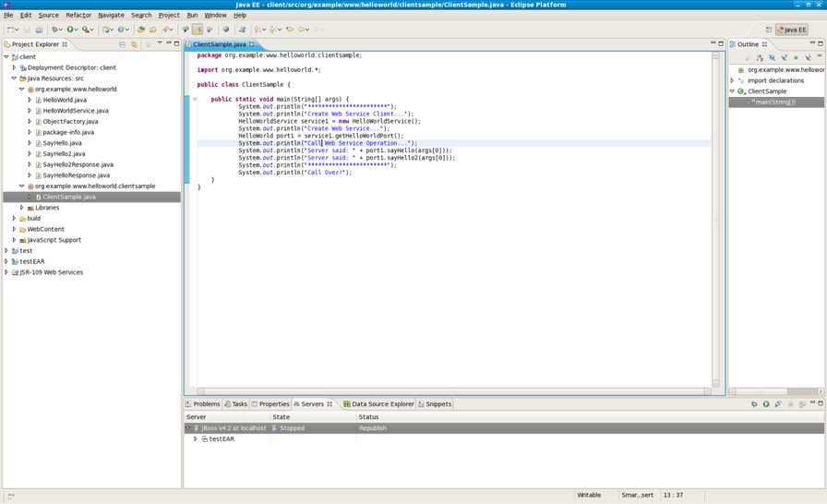Screen dimensions: 827x504
Task: Expand the testEAR project in explorer
Action: point(6,261)
